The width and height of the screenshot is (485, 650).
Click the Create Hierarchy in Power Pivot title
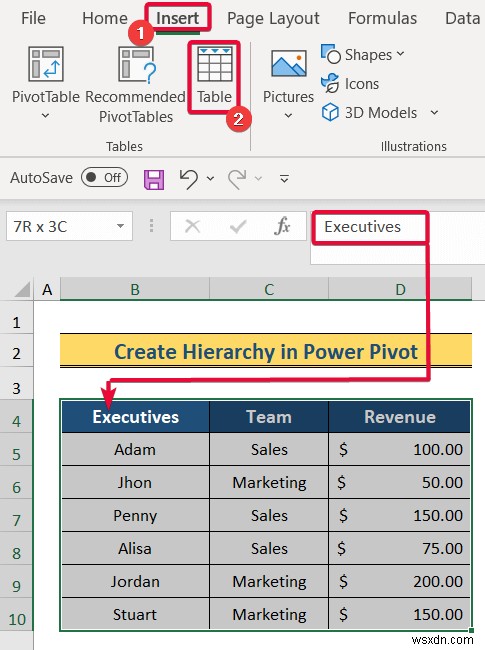[x=266, y=352]
